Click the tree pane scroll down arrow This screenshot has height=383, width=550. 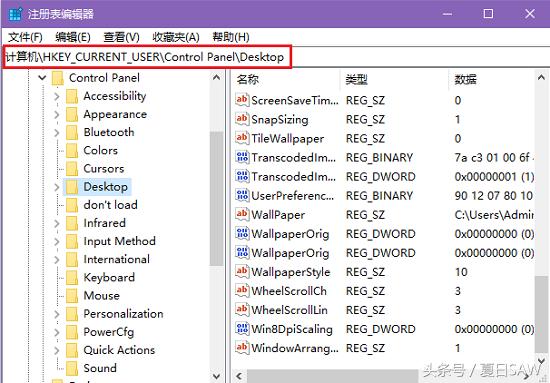click(x=217, y=377)
